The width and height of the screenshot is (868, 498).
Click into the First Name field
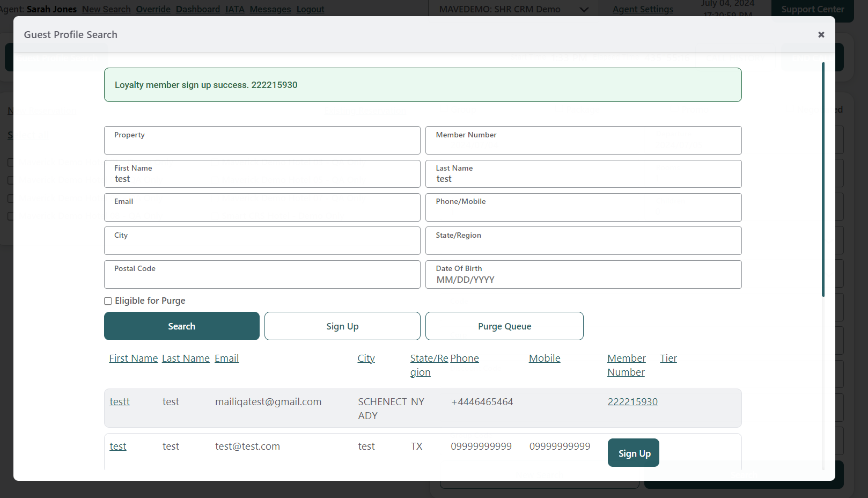pos(262,174)
